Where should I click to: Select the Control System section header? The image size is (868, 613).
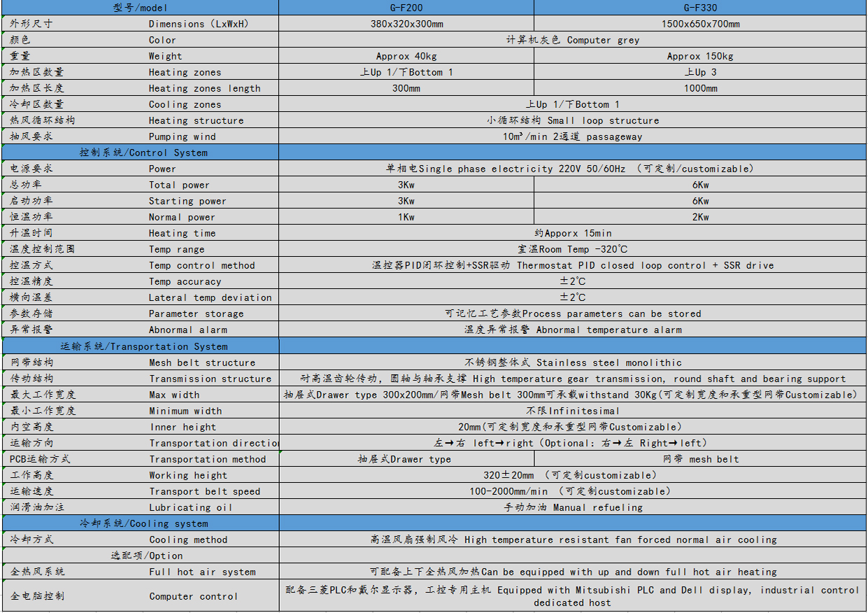click(x=143, y=153)
